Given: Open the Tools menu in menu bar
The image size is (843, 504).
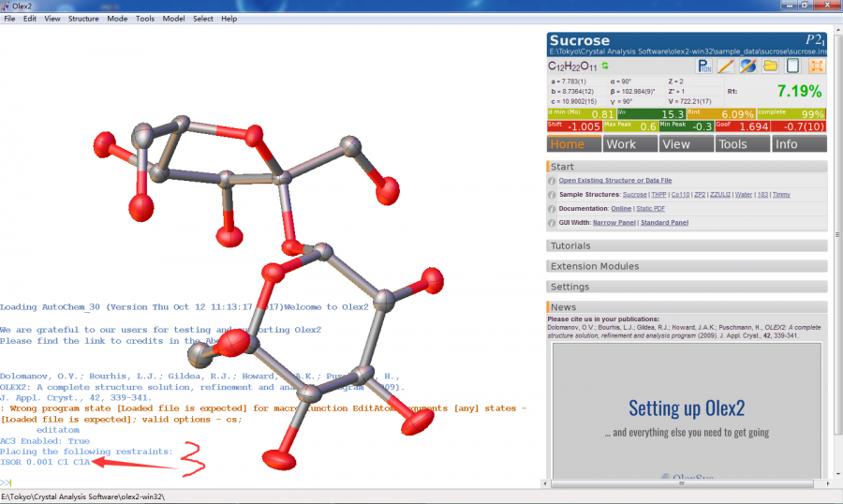Looking at the screenshot, I should click(x=144, y=19).
